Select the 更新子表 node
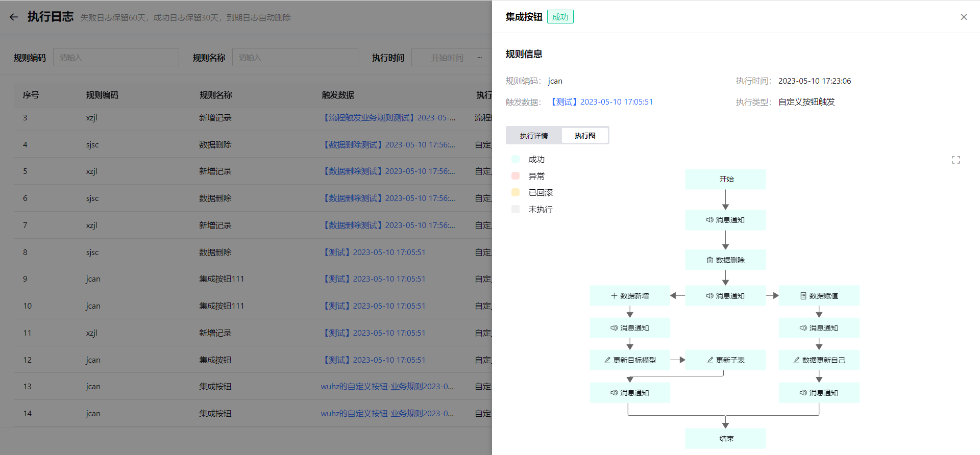The width and height of the screenshot is (980, 455). click(x=725, y=360)
